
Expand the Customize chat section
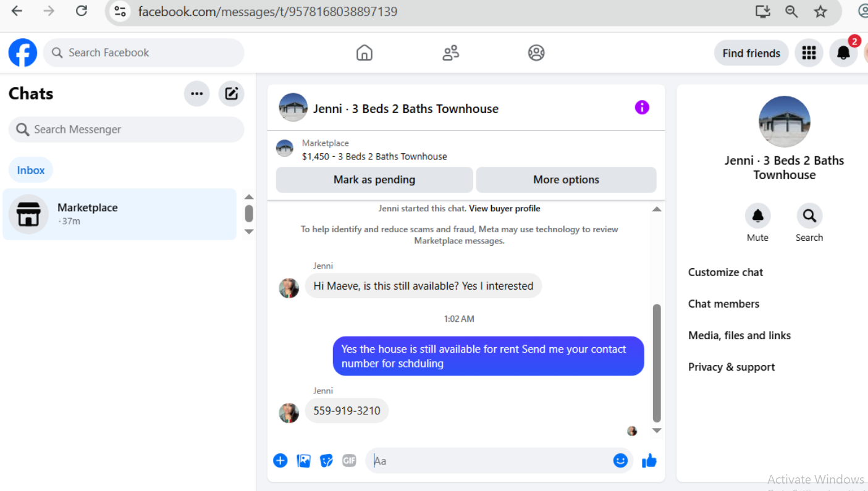(725, 272)
